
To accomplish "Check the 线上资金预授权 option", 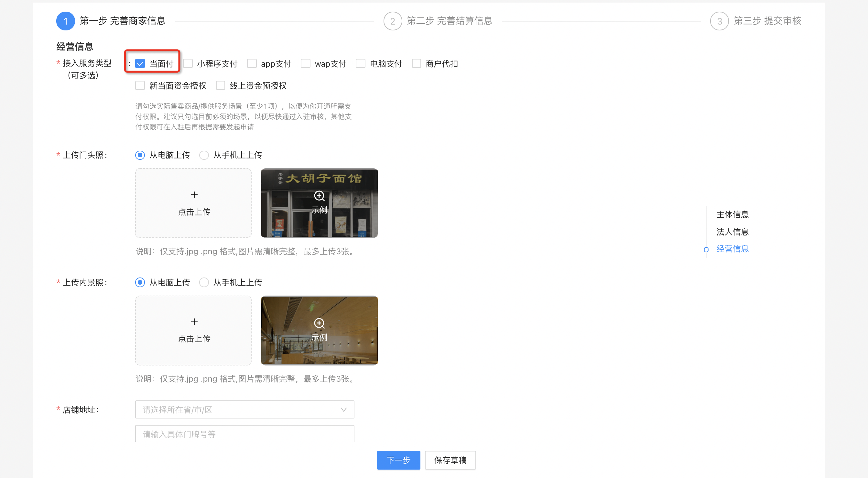I will click(x=220, y=86).
